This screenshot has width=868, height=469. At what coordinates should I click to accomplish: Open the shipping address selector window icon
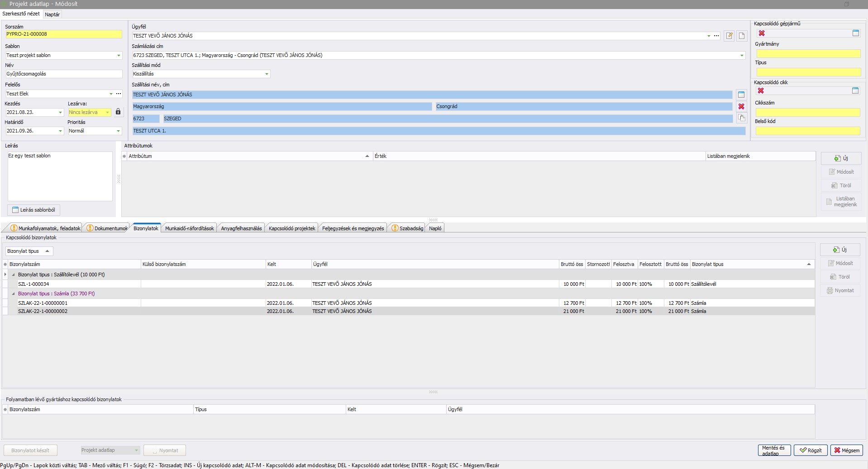tap(741, 95)
